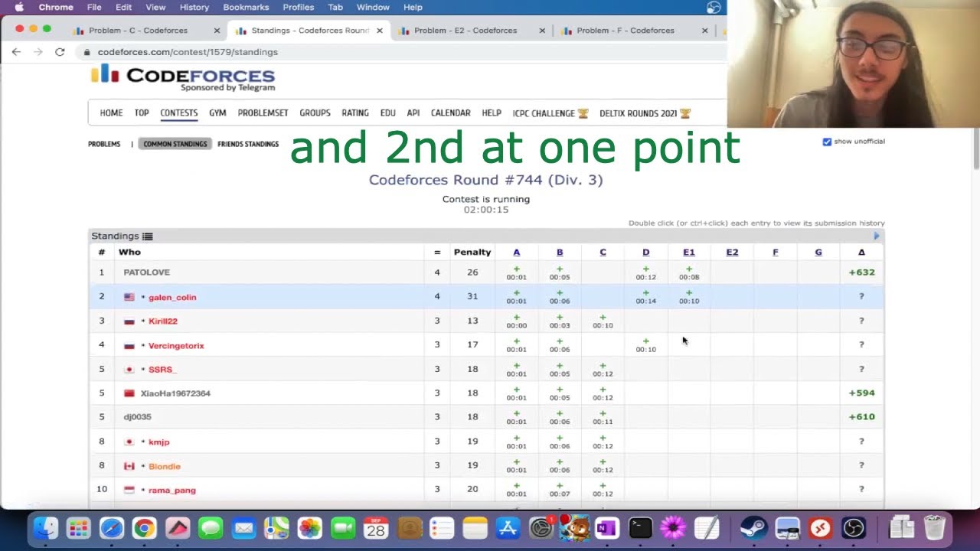The width and height of the screenshot is (980, 551).
Task: Open the Trash in the Dock
Action: pos(935,528)
